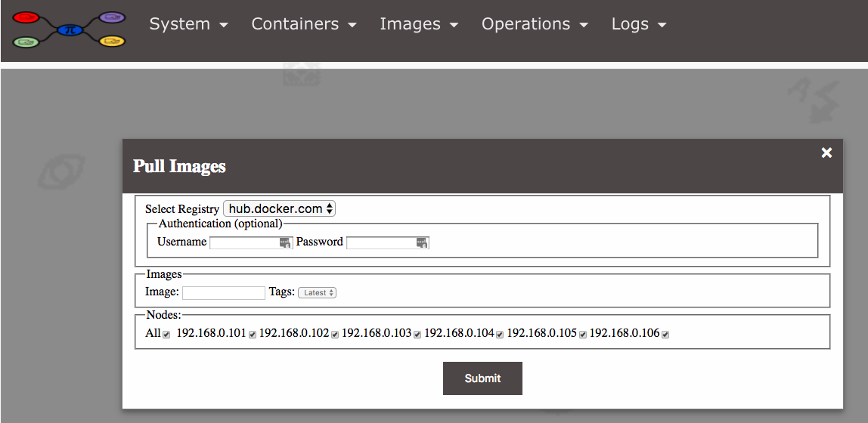868x423 pixels.
Task: Expand the System menu
Action: pos(188,24)
